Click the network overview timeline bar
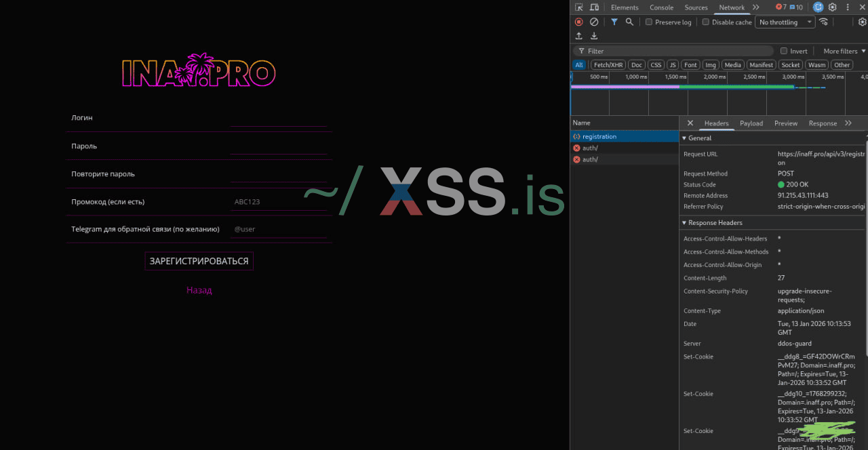 (x=698, y=87)
